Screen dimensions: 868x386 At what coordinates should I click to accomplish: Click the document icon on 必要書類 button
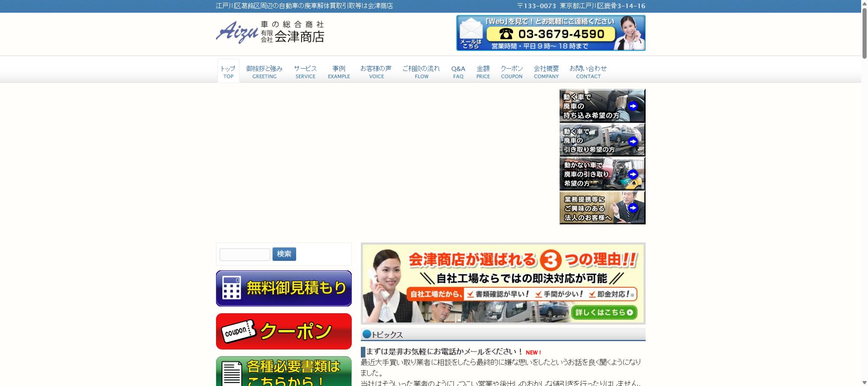point(231,374)
